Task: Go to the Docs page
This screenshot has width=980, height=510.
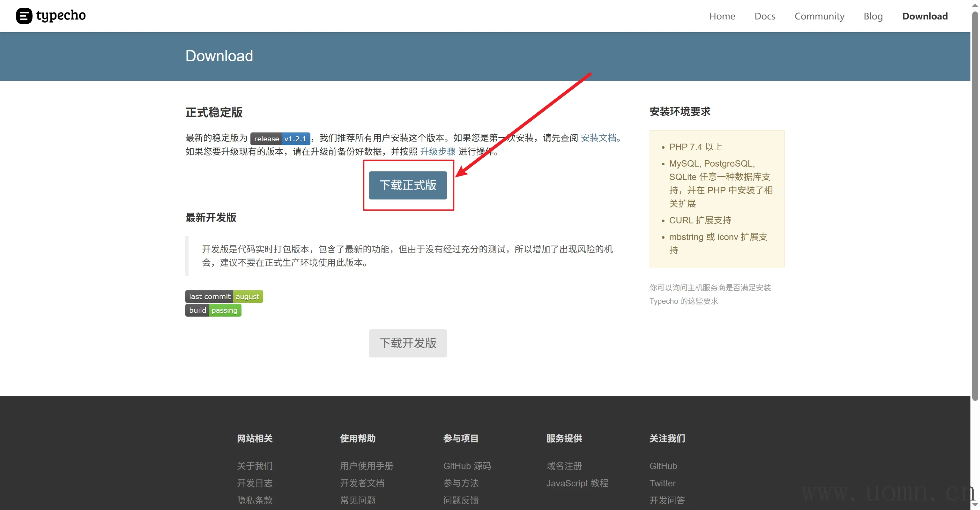Action: click(765, 16)
